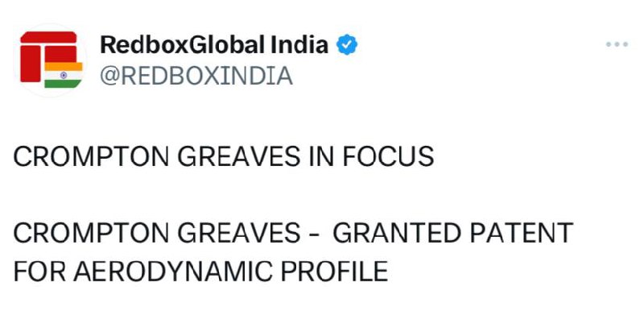Click the word India in the display name
The image size is (644, 324).
[299, 44]
